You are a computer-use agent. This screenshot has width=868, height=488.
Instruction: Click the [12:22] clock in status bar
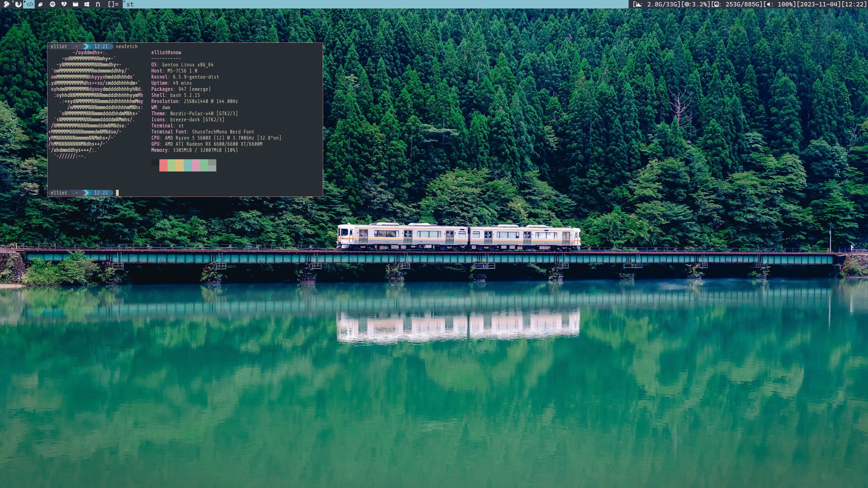pos(854,4)
